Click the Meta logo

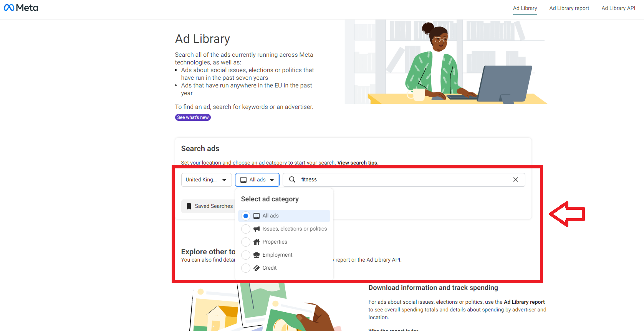point(21,8)
